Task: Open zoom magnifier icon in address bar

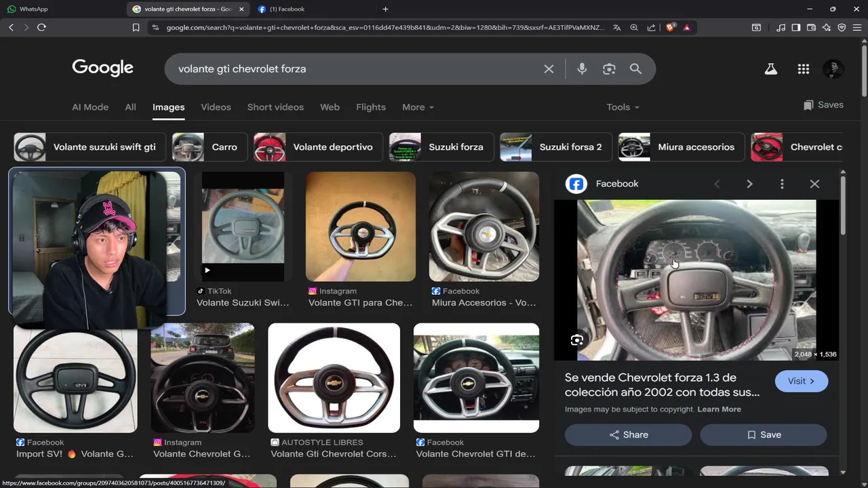Action: pyautogui.click(x=634, y=27)
